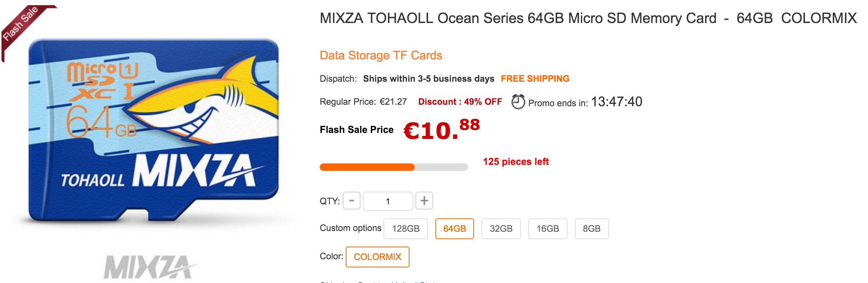Screen dimensions: 868x283
Task: Select the 8GB storage option
Action: (592, 229)
